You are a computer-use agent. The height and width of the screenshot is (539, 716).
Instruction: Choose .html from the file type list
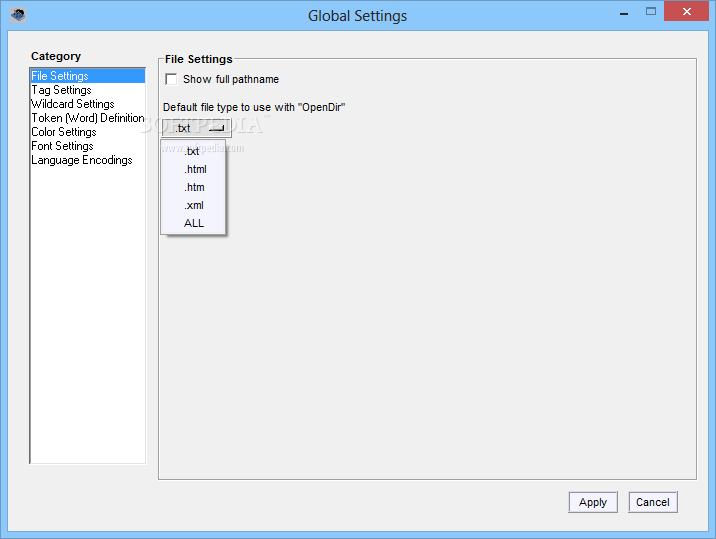[193, 169]
